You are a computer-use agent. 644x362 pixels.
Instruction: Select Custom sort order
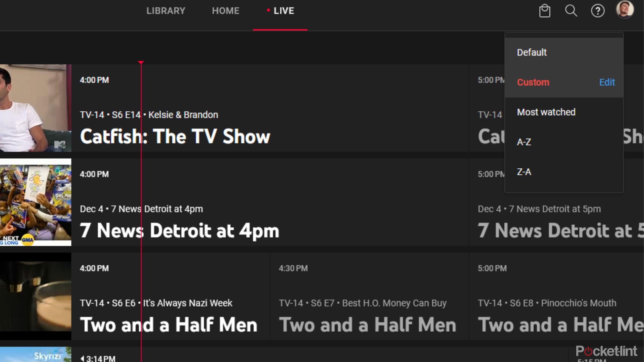pos(533,82)
